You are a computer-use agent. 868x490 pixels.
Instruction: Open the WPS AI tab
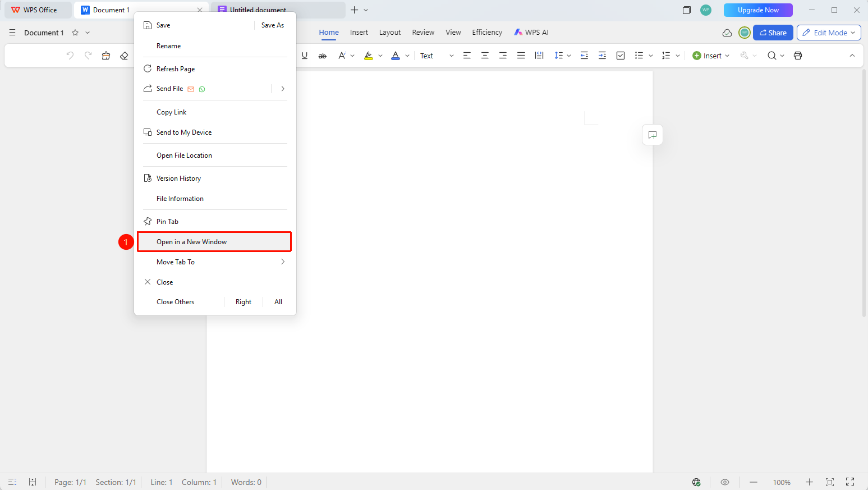531,33
